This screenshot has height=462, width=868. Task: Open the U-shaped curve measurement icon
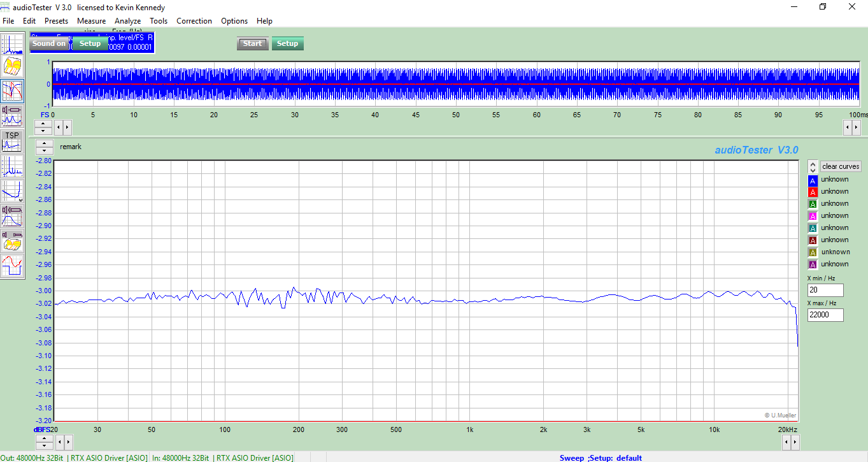coord(13,191)
